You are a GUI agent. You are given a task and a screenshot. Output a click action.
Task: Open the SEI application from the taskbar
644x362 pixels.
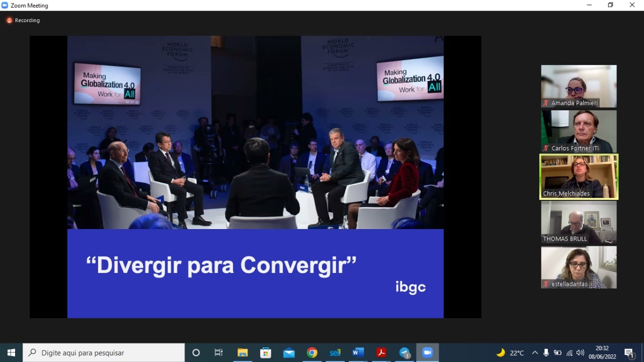coord(335,352)
